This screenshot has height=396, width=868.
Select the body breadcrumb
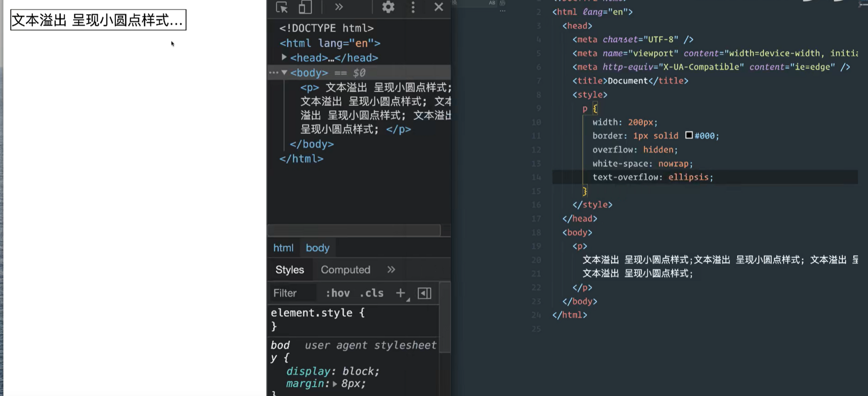pyautogui.click(x=317, y=248)
